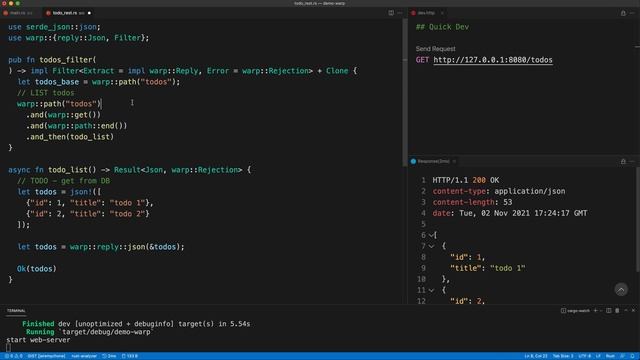The height and width of the screenshot is (360, 640).
Task: Click the 'content-length: 53' header line
Action: point(472,202)
